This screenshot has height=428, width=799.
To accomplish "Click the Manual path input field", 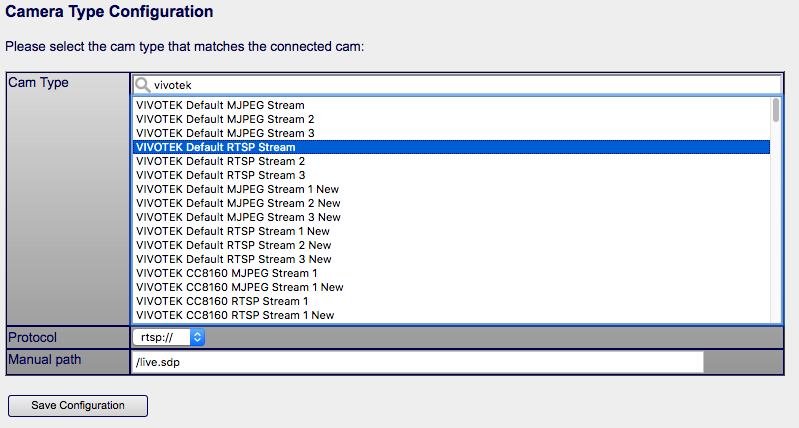I will (x=417, y=362).
